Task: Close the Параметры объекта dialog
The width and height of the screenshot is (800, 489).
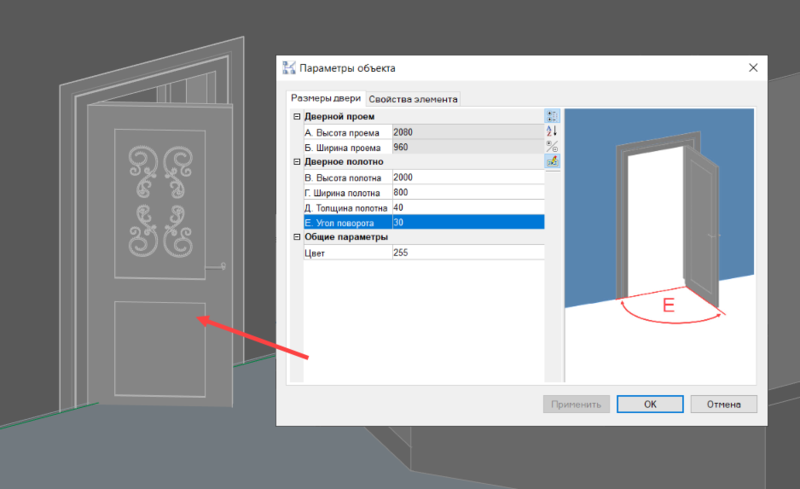Action: pyautogui.click(x=753, y=68)
